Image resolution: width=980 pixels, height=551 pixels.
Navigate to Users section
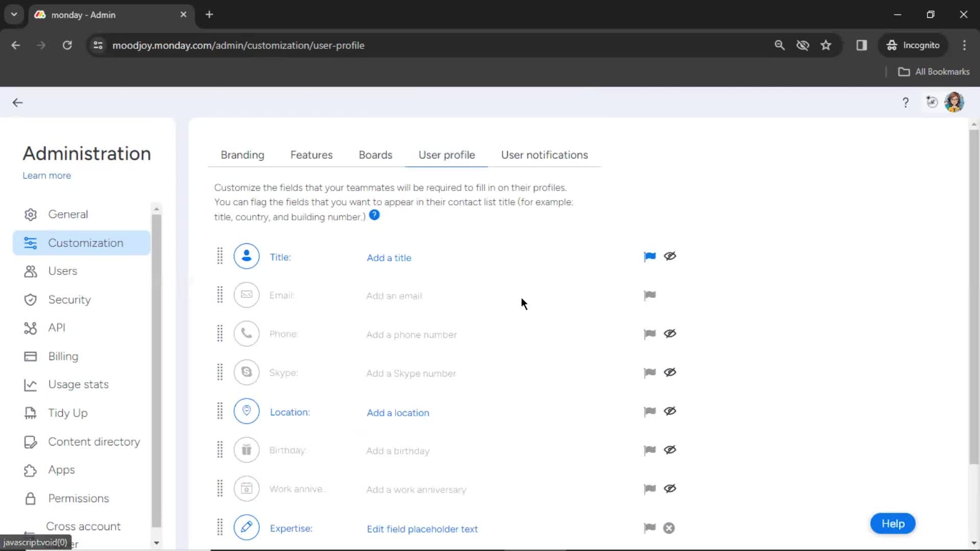63,270
